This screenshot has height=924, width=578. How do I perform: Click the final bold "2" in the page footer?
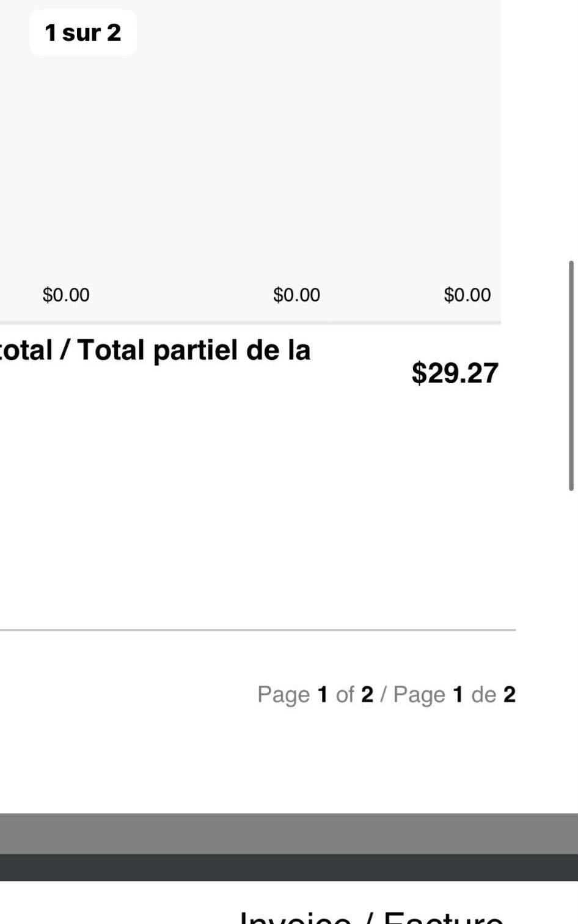point(509,694)
